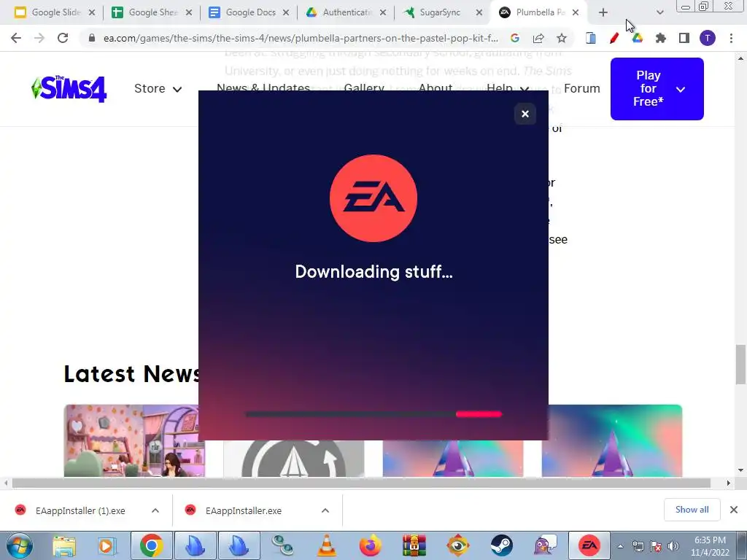Open the EA app taskbar icon
This screenshot has width=747, height=560.
click(589, 545)
